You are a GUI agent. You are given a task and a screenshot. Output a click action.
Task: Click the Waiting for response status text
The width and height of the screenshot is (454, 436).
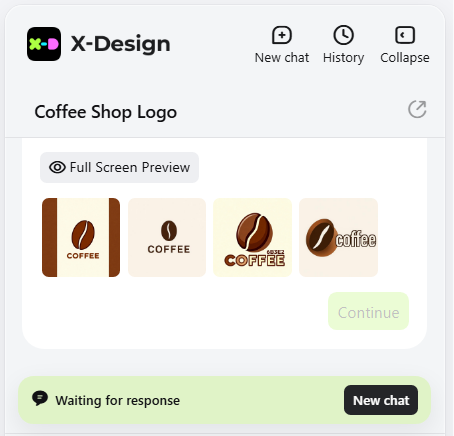(118, 401)
